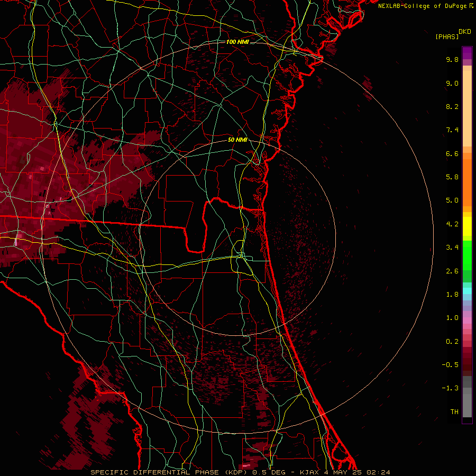Click the 4.2 color scale value

click(x=452, y=224)
